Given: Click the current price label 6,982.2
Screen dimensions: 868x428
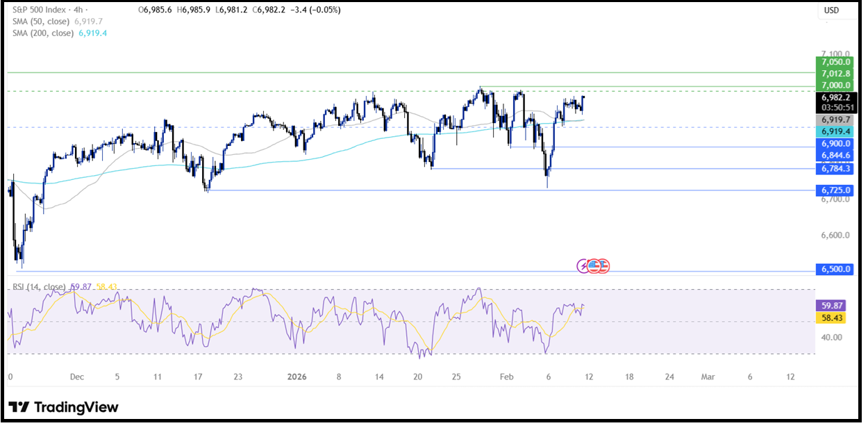Looking at the screenshot, I should coord(835,97).
